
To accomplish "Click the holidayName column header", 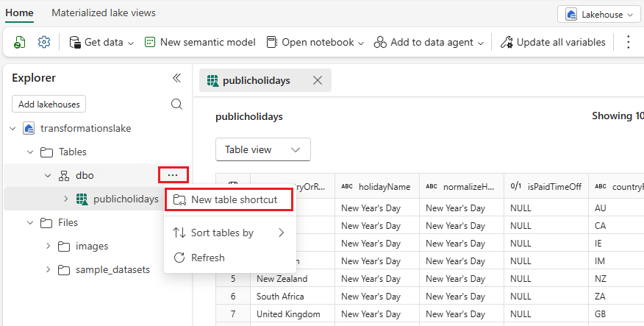I will point(377,187).
